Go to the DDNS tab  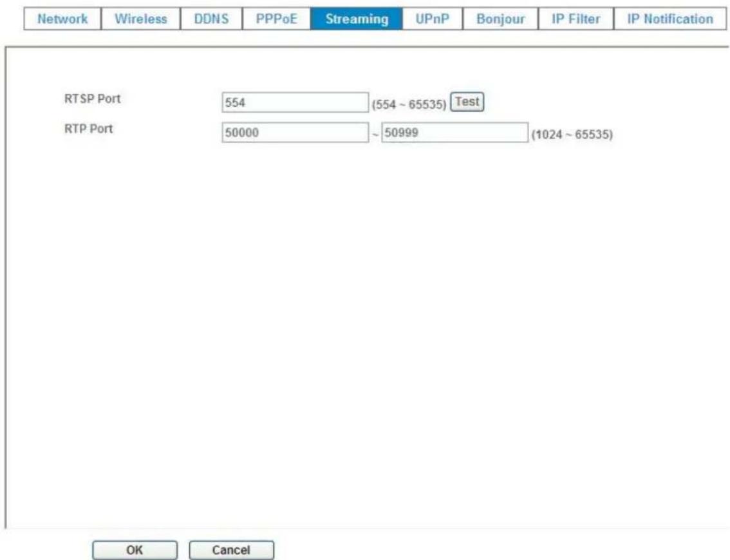pos(211,19)
